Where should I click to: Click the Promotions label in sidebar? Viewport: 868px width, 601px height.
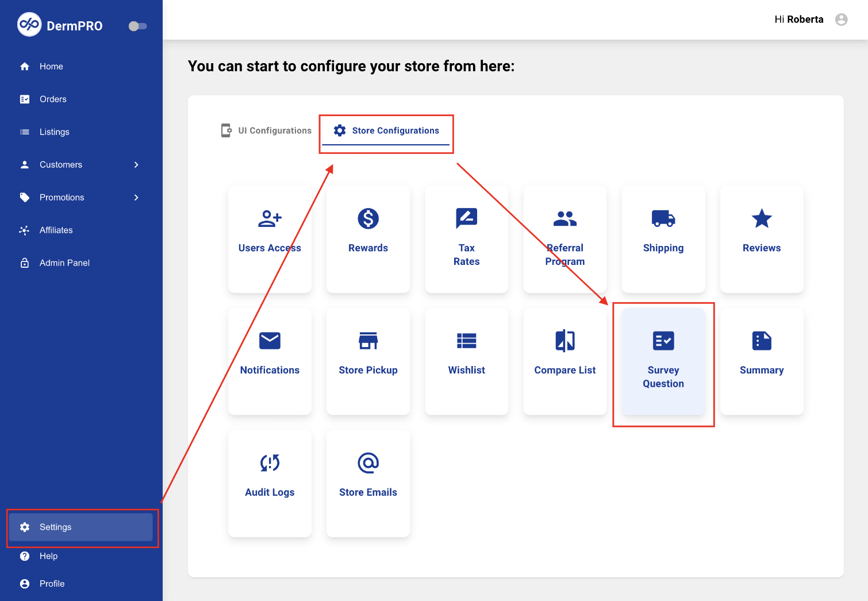tap(62, 198)
